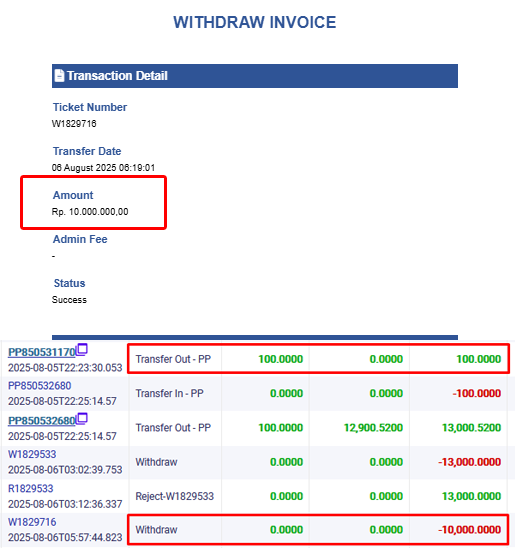Click timestamp 2025-08-06T03:12:36.337
Screen dimensions: 515x551
point(65,504)
